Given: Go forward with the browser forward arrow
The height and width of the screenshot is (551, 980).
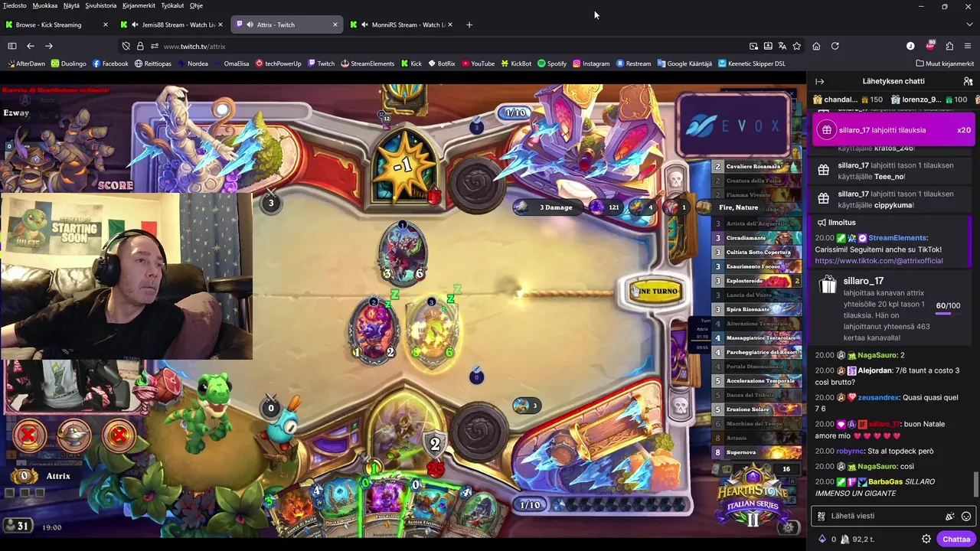Looking at the screenshot, I should point(49,46).
